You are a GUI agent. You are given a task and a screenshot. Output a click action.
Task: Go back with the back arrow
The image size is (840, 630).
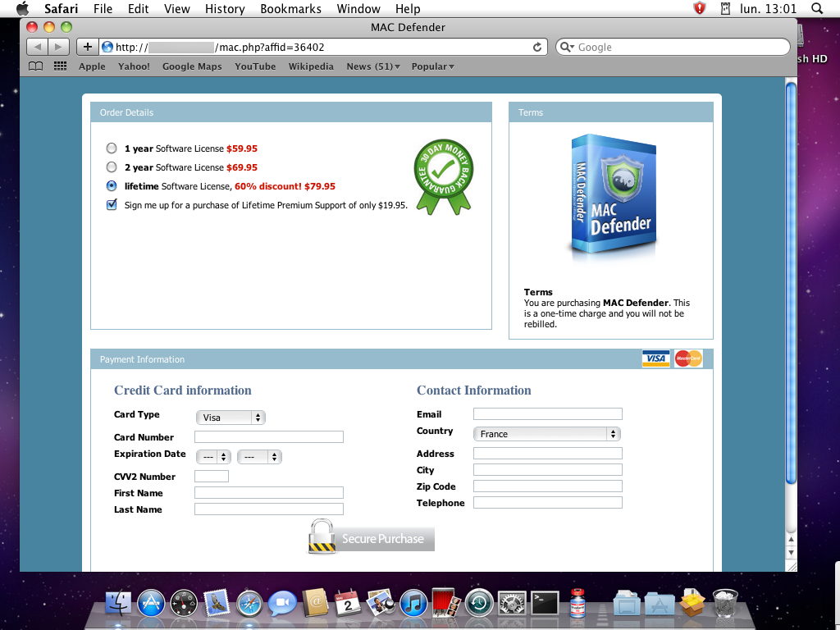(x=38, y=47)
